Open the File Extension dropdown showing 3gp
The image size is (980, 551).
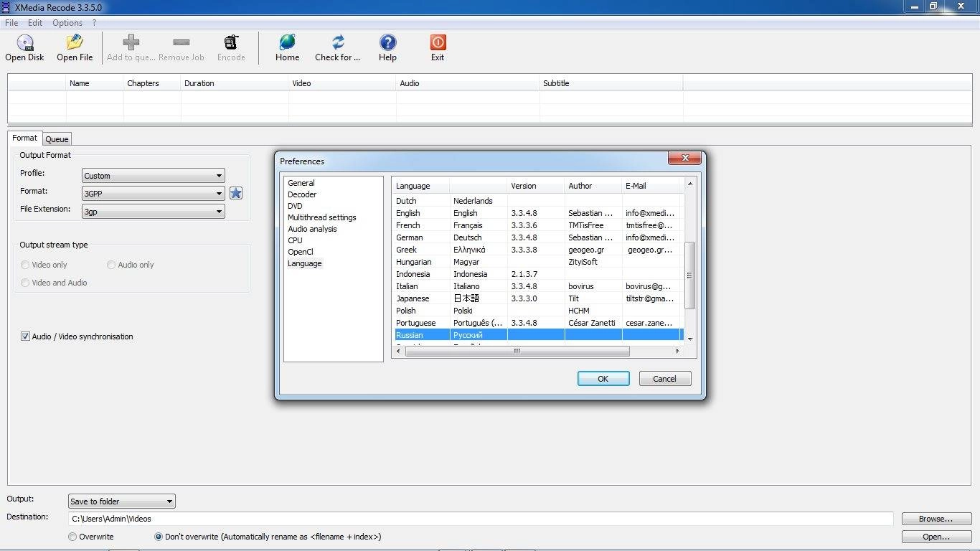(153, 212)
